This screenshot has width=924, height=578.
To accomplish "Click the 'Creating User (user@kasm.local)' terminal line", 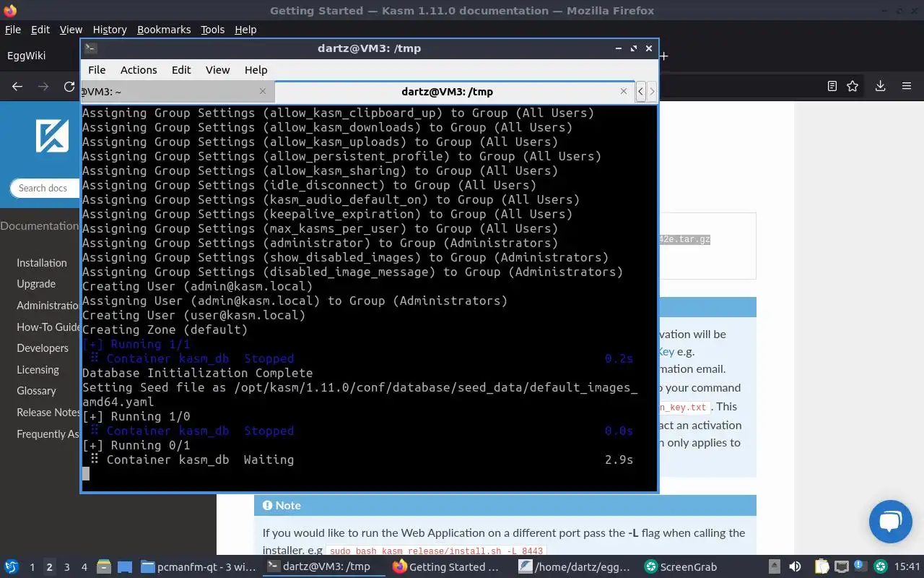I will (193, 315).
